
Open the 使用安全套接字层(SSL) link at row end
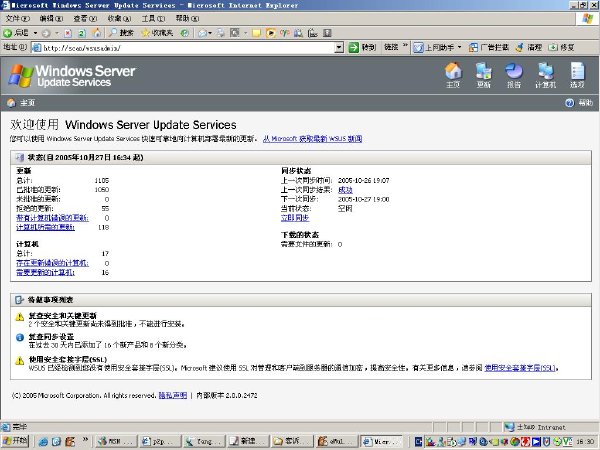(520, 368)
